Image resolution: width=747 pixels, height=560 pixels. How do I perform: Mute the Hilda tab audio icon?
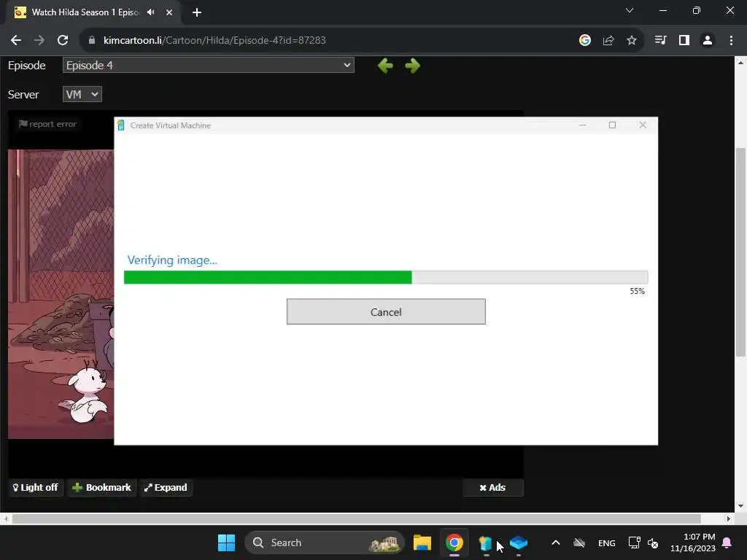pos(151,12)
